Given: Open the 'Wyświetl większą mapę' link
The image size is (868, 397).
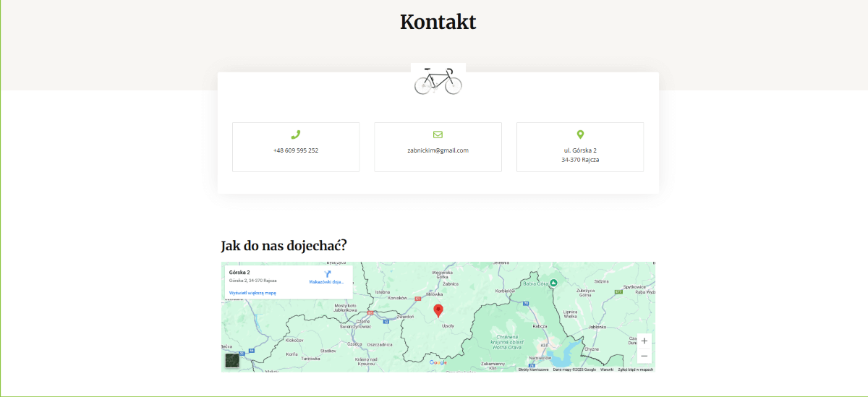Looking at the screenshot, I should pyautogui.click(x=252, y=293).
